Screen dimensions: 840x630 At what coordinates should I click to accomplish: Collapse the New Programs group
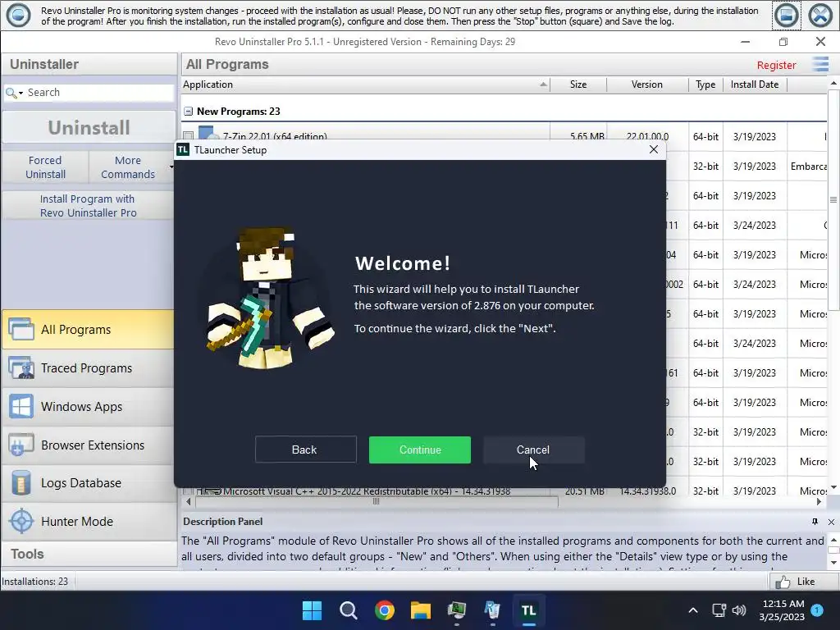pos(188,112)
